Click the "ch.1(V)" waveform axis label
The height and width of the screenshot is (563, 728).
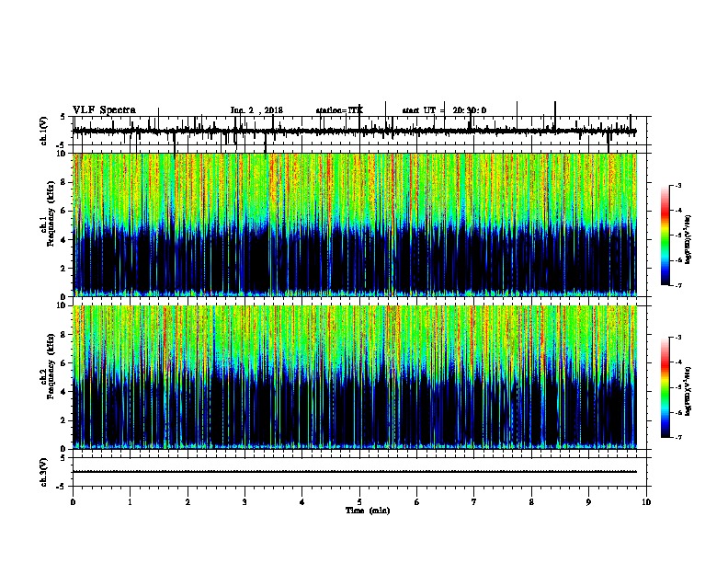[x=44, y=131]
